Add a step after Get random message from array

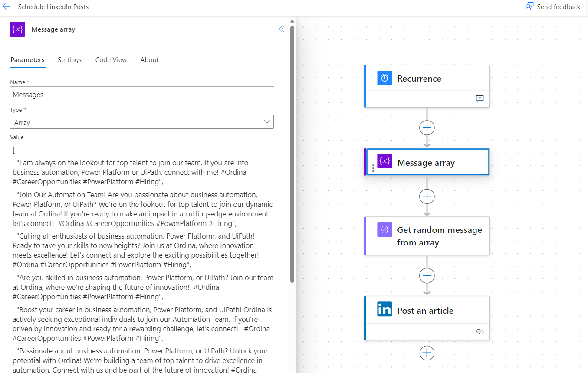point(427,275)
